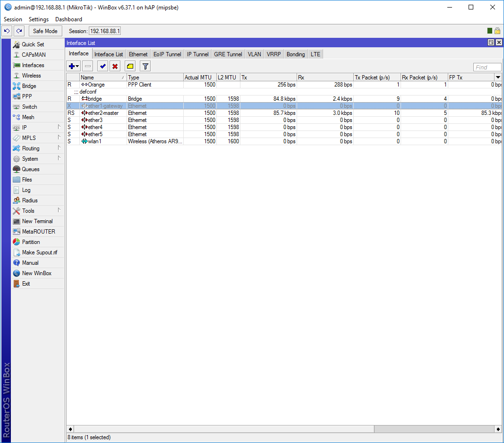This screenshot has height=443, width=504.
Task: Open the Settings menu
Action: [39, 19]
